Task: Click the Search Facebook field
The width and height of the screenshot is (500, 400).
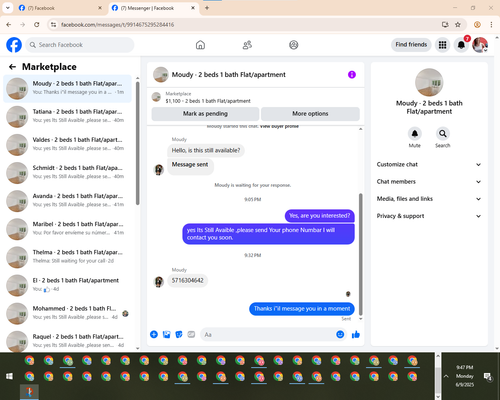Action: (80, 45)
